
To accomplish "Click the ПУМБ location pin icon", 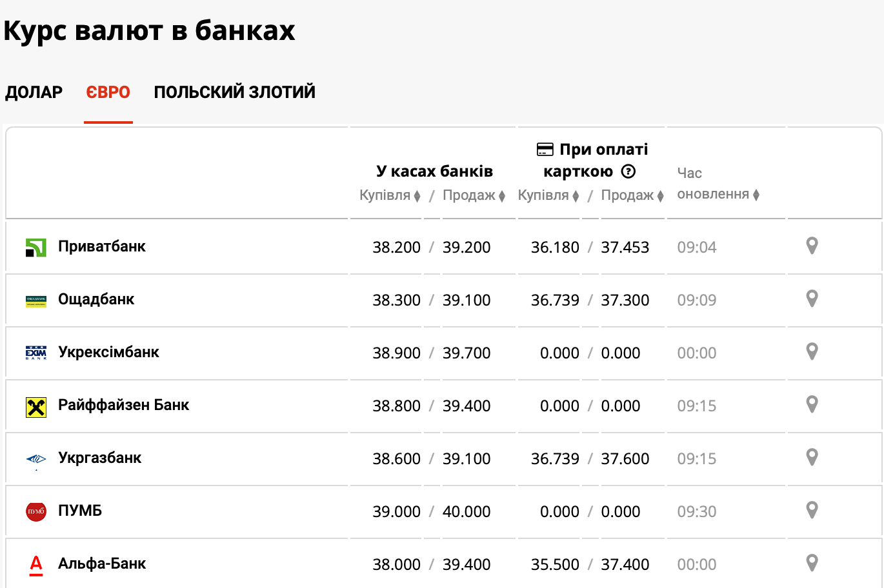I will [x=812, y=510].
